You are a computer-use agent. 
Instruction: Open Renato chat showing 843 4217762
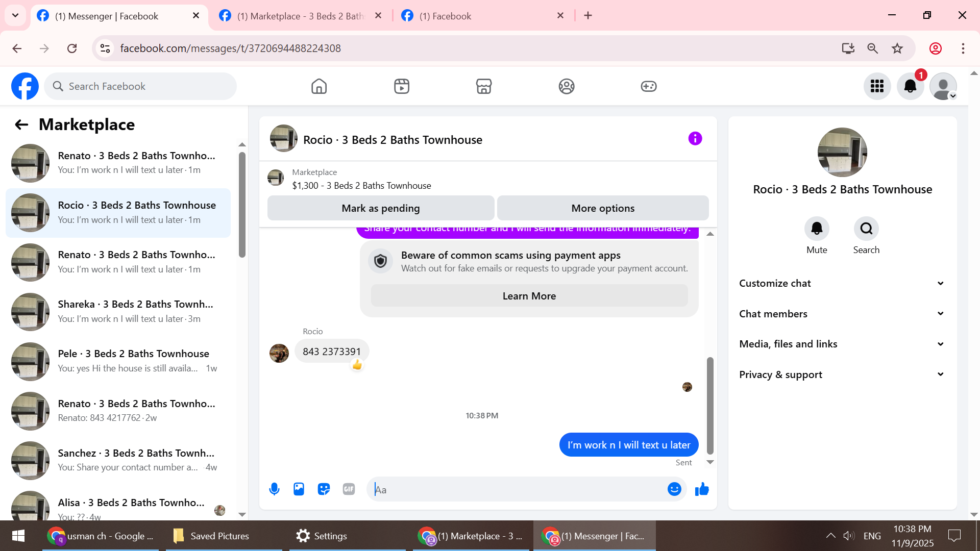click(118, 411)
